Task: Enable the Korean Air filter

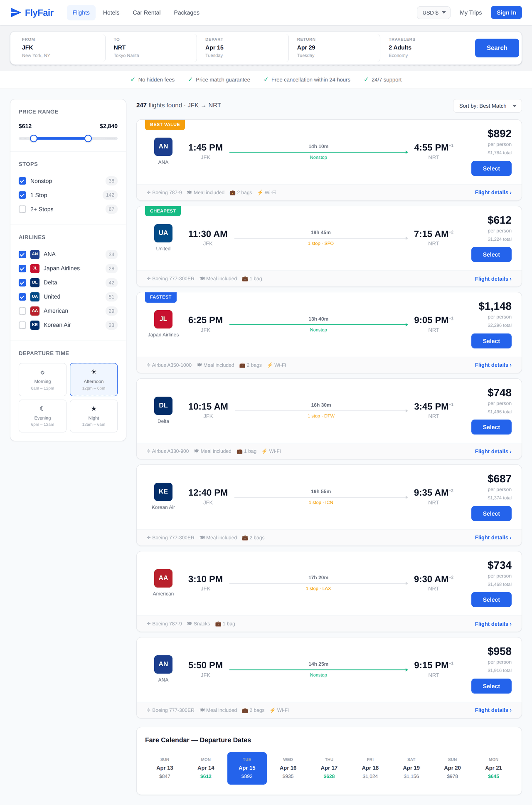Action: 22,325
